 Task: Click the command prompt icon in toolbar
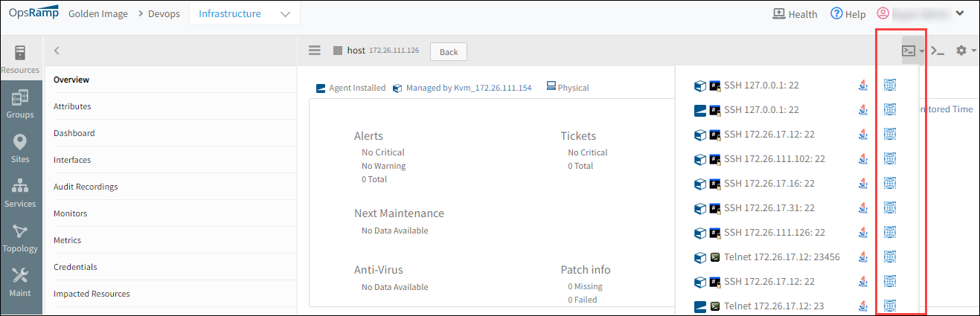pyautogui.click(x=938, y=51)
